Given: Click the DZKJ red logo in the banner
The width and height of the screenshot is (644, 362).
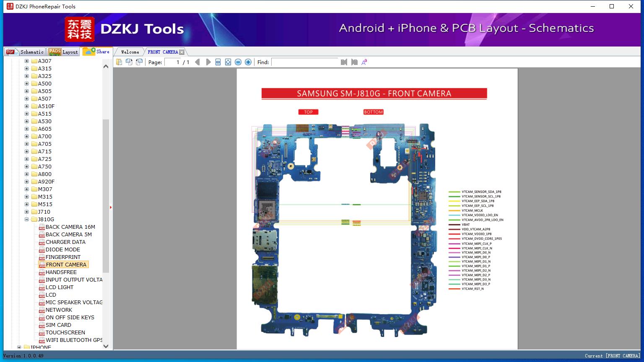Looking at the screenshot, I should [x=80, y=29].
